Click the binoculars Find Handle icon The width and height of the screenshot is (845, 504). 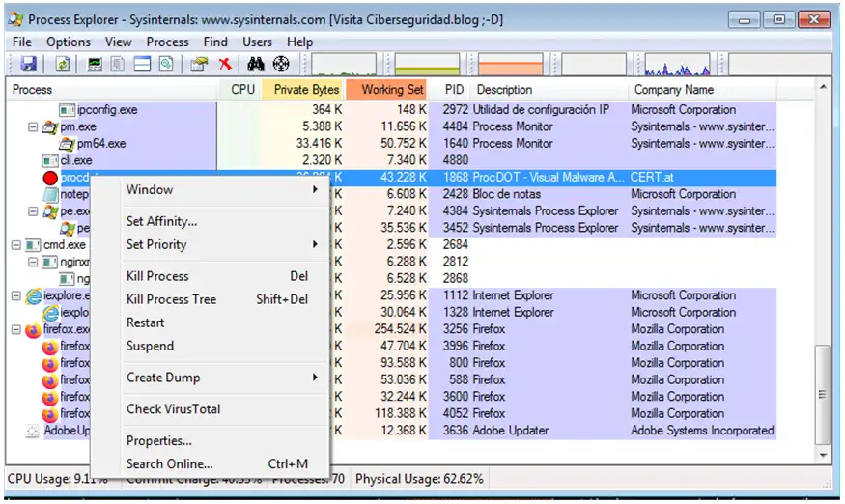pyautogui.click(x=256, y=64)
